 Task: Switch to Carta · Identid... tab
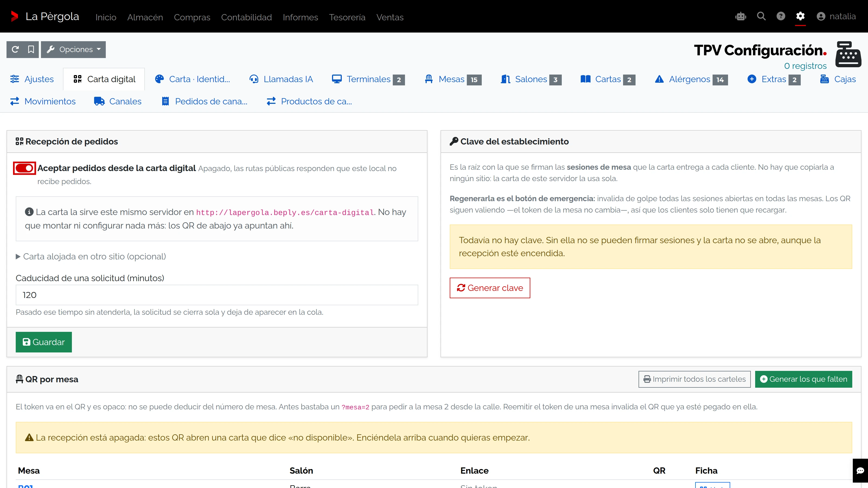click(x=192, y=79)
